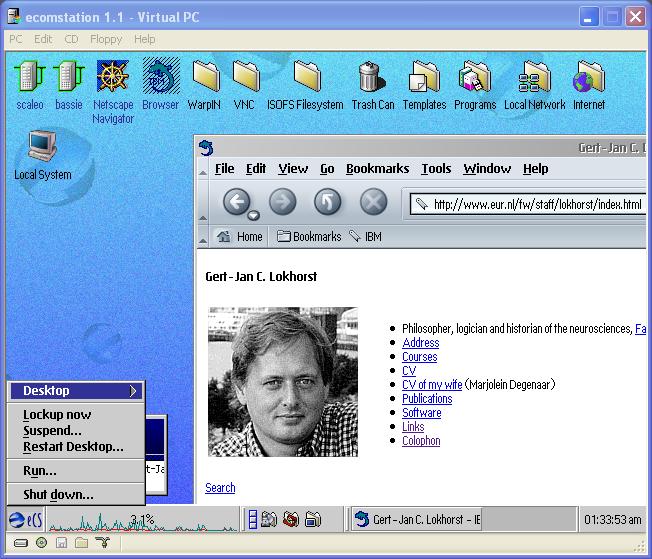Screen dimensions: 652x559
Task: Click the floppy disk icon in the Virtual PC status bar
Action: point(62,543)
